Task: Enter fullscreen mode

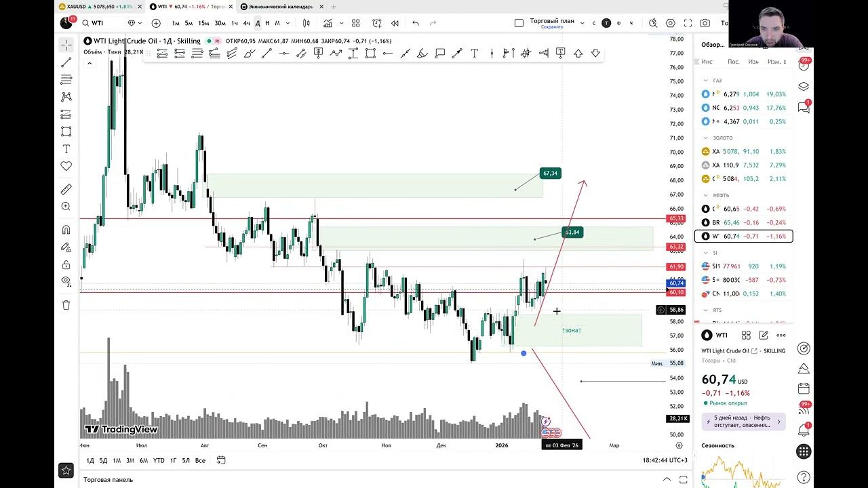Action: click(x=688, y=23)
